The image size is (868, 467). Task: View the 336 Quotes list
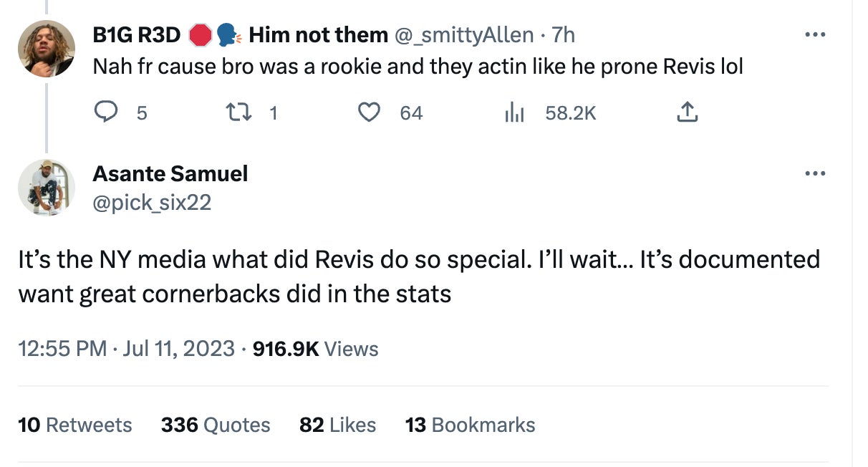pos(216,425)
